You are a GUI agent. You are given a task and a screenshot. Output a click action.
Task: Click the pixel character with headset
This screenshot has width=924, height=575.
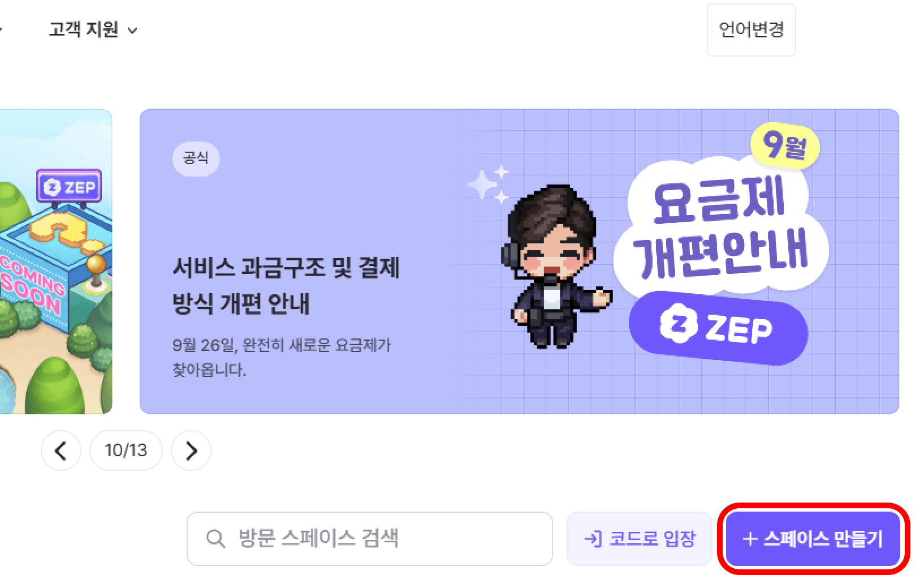tap(556, 266)
